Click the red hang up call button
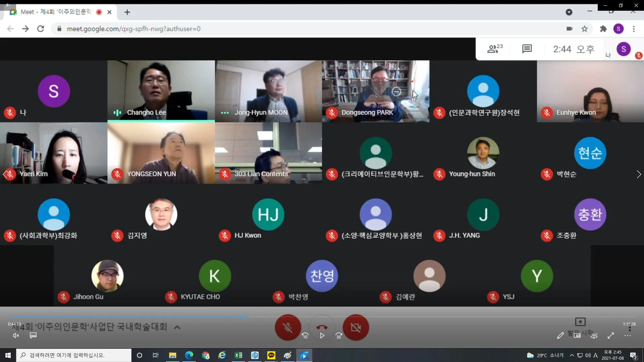 pyautogui.click(x=322, y=326)
